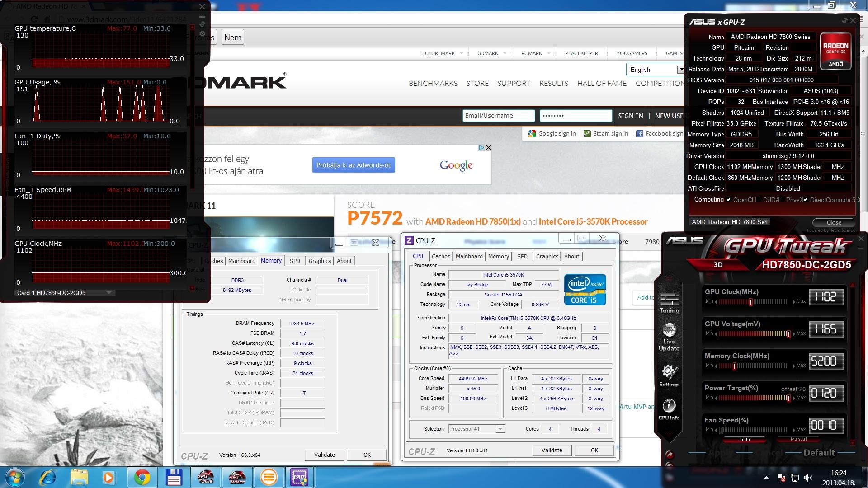Click Validate in CPU-Z processor window

tap(552, 450)
